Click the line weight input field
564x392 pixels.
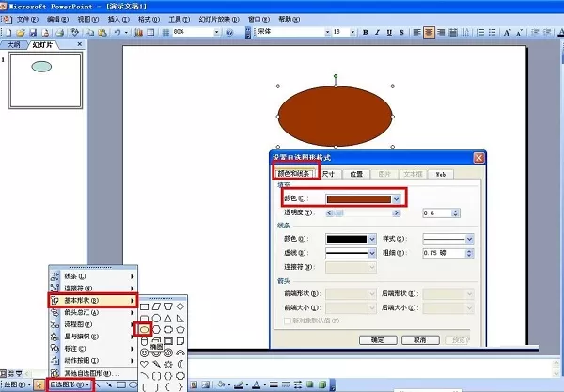pyautogui.click(x=444, y=253)
